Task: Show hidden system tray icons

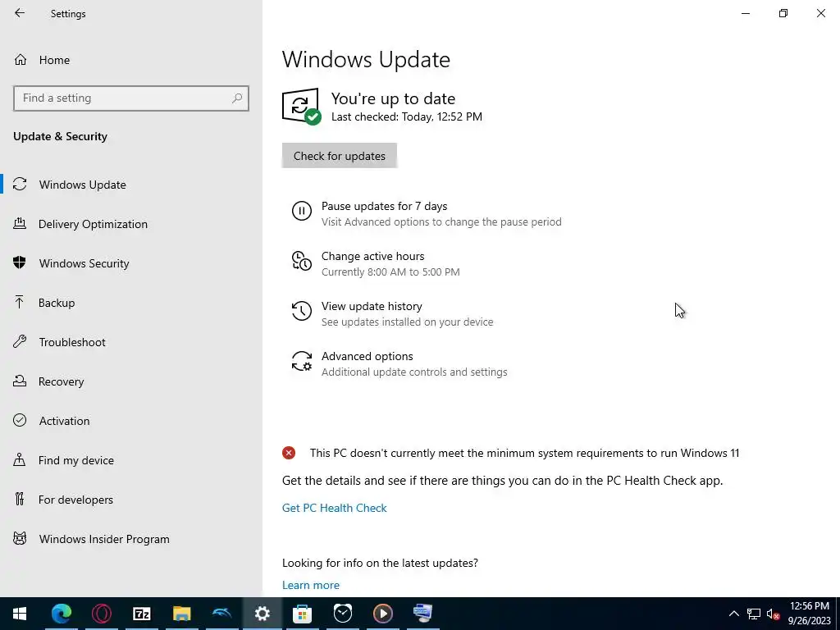Action: [734, 614]
